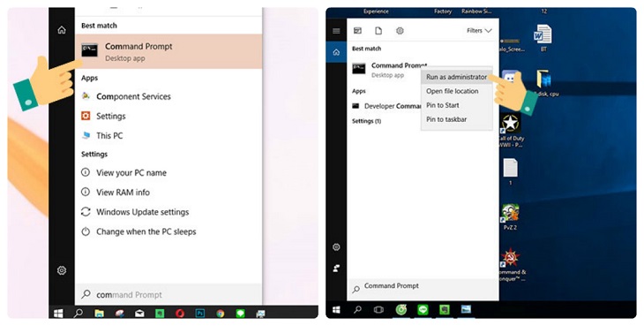Viewport: 644px width, 326px height.
Task: Select PvZ 2 desktop shortcut
Action: 510,216
